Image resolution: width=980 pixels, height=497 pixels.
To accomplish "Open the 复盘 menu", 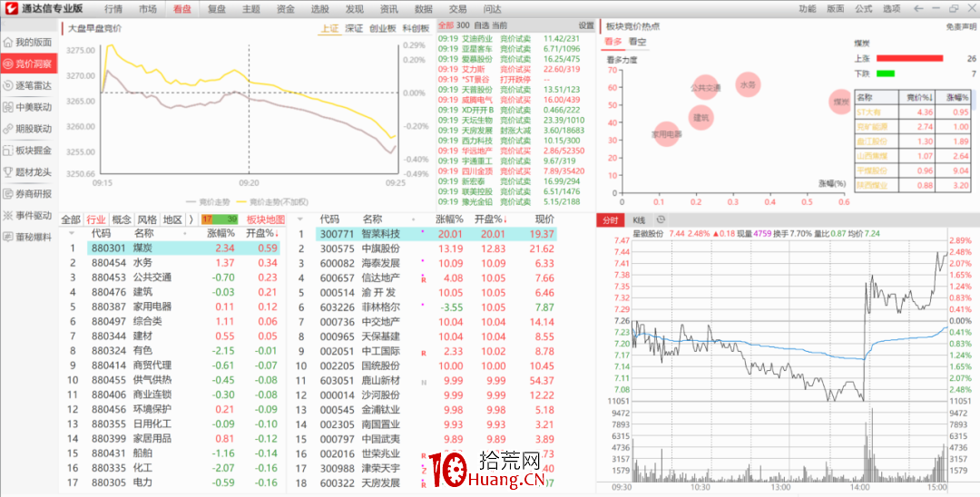I will 217,9.
